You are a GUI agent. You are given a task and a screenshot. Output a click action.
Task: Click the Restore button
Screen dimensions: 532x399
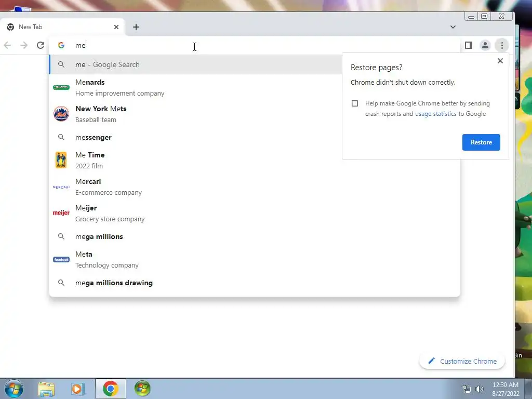pos(481,142)
